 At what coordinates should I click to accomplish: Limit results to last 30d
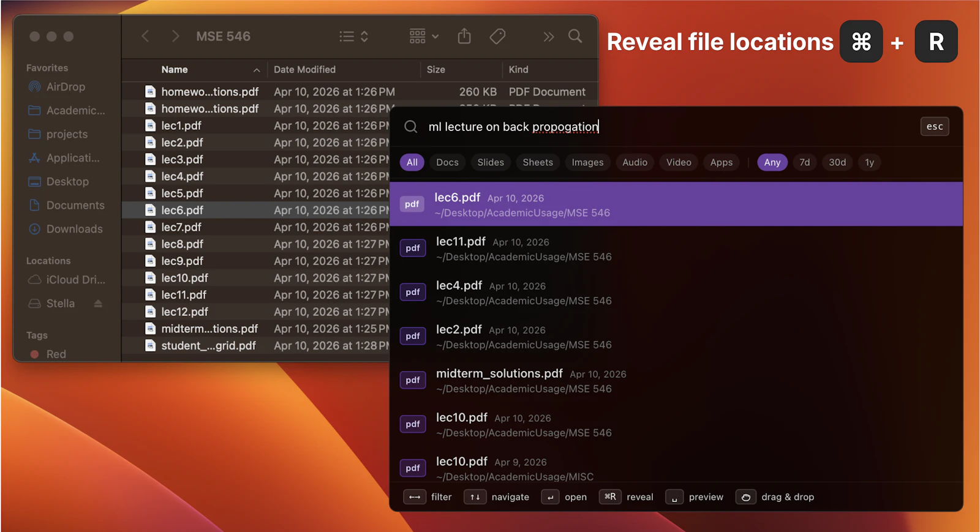click(x=837, y=162)
